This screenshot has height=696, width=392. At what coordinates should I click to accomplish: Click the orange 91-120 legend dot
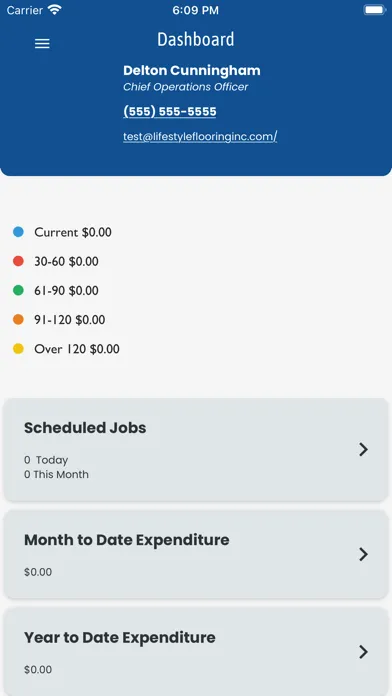[x=18, y=320]
